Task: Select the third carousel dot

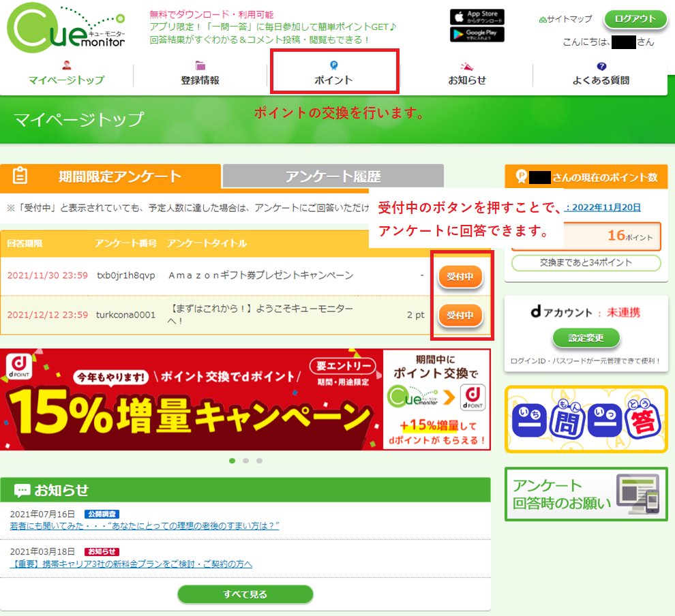Action: click(x=259, y=461)
